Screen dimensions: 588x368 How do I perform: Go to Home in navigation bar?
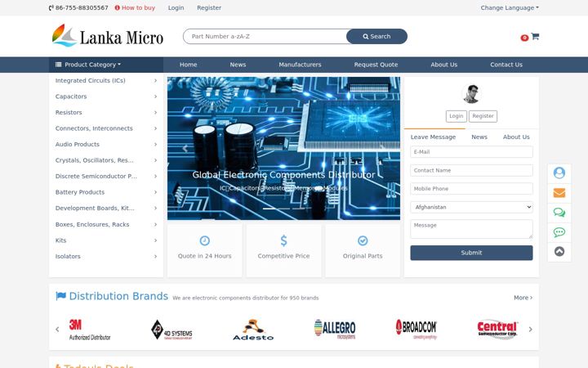point(189,65)
